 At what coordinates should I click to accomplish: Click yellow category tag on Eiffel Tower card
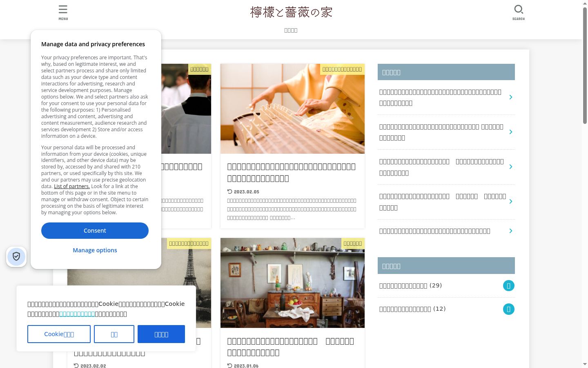tap(189, 243)
